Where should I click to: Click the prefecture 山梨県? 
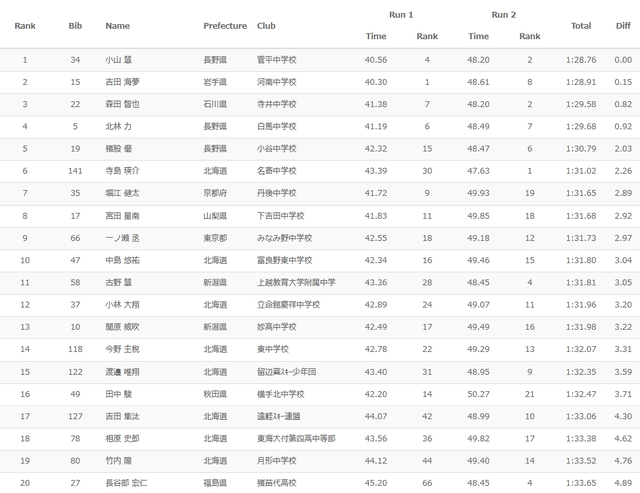click(215, 216)
